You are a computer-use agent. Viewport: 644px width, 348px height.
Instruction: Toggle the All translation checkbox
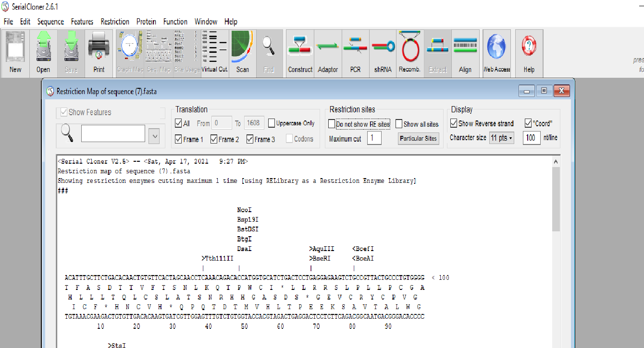(179, 123)
